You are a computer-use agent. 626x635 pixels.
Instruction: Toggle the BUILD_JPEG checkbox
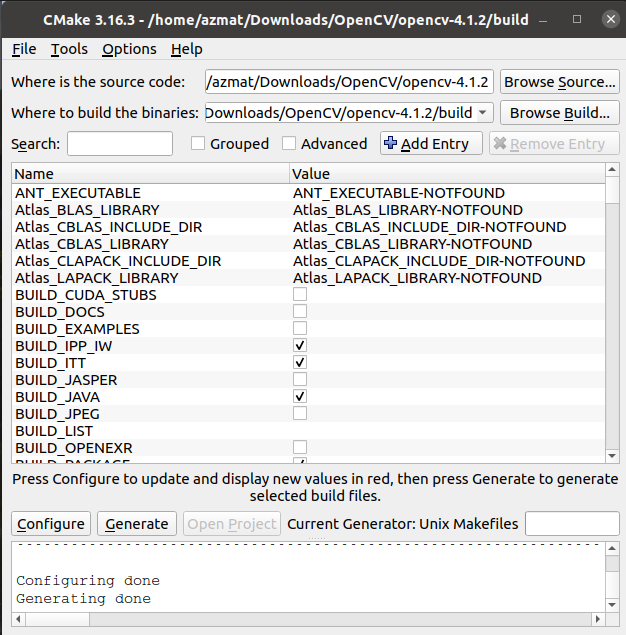point(300,413)
